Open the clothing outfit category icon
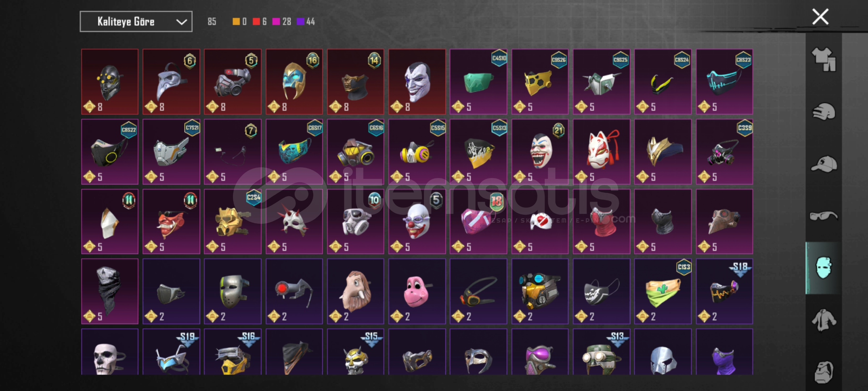 click(x=824, y=59)
